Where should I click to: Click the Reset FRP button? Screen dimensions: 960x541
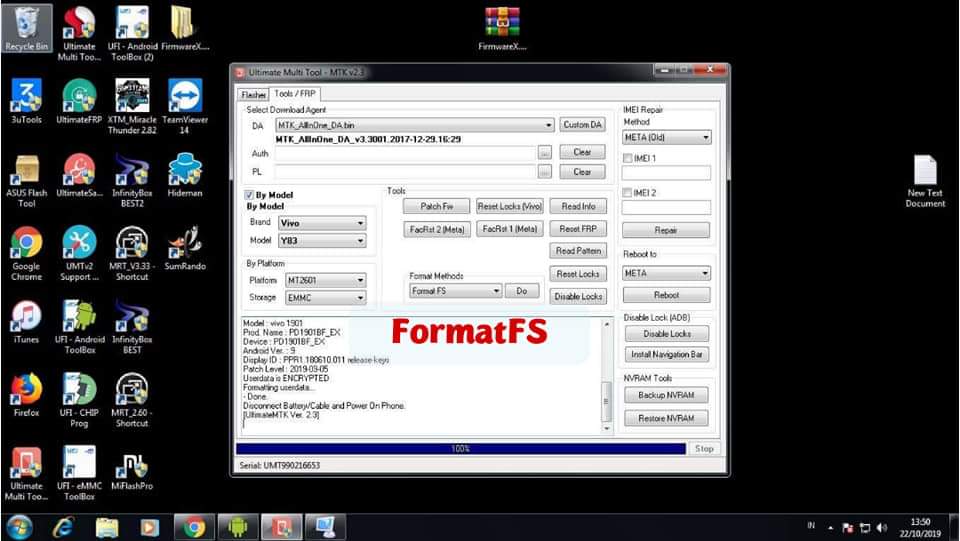pyautogui.click(x=578, y=228)
